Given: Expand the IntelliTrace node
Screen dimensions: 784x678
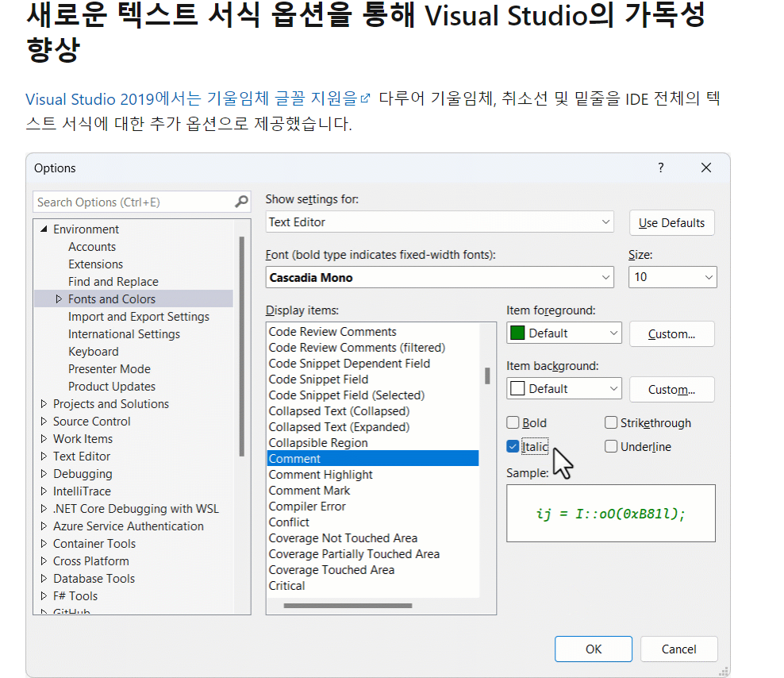Looking at the screenshot, I should 44,491.
